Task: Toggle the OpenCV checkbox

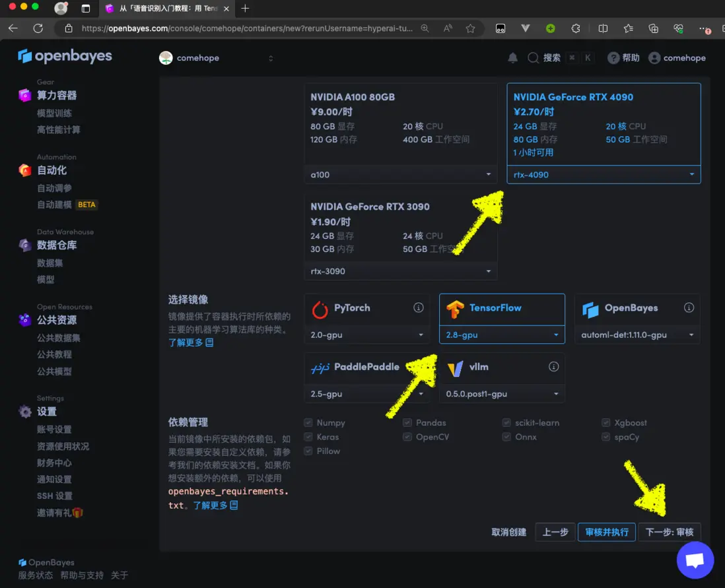Action: coord(407,437)
